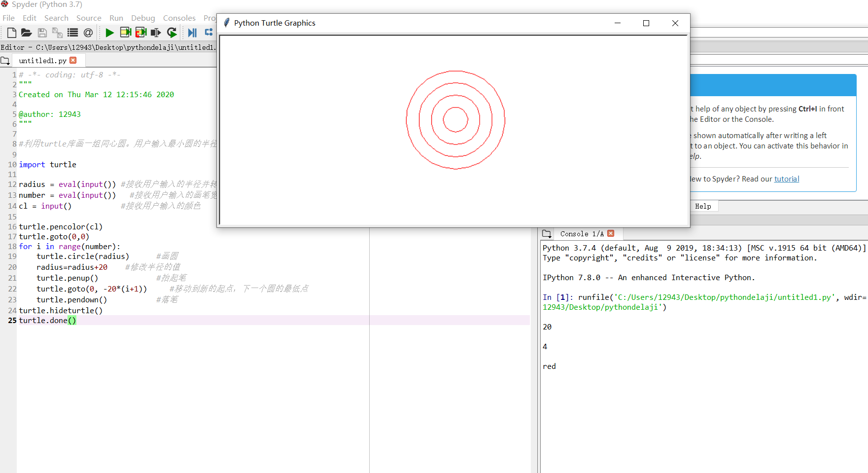The width and height of the screenshot is (868, 473).
Task: Re-run the last script
Action: (172, 33)
